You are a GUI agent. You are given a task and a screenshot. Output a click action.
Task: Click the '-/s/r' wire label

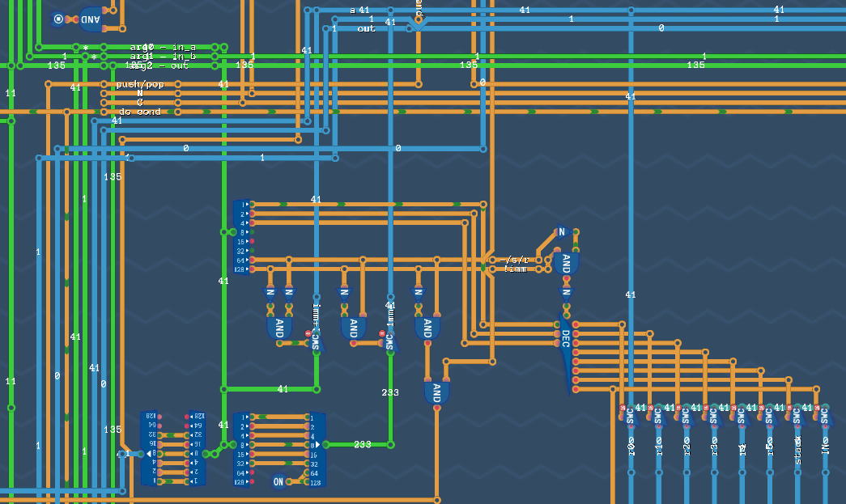[x=514, y=260]
